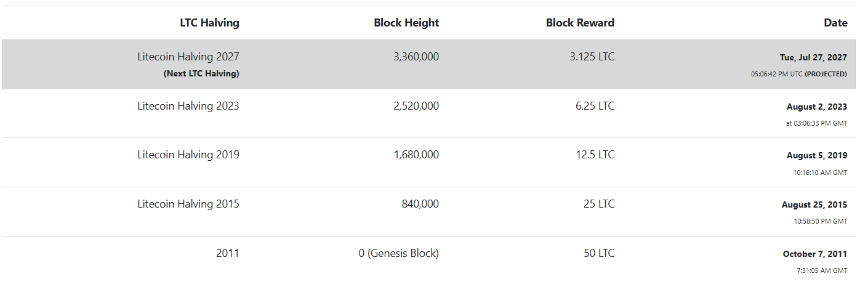Click the (Next LTC Halving) label
This screenshot has width=868, height=284.
point(201,73)
